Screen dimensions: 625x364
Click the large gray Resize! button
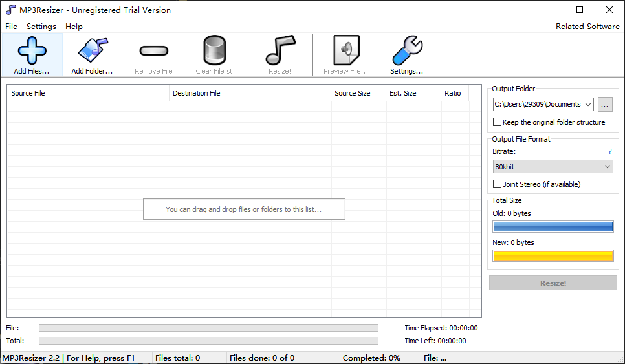click(553, 283)
